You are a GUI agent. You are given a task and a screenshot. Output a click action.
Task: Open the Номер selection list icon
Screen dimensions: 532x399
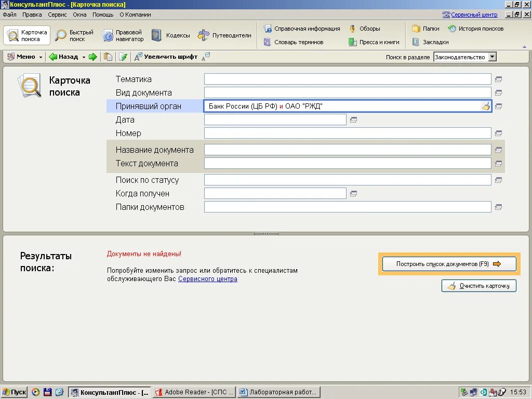(x=498, y=134)
